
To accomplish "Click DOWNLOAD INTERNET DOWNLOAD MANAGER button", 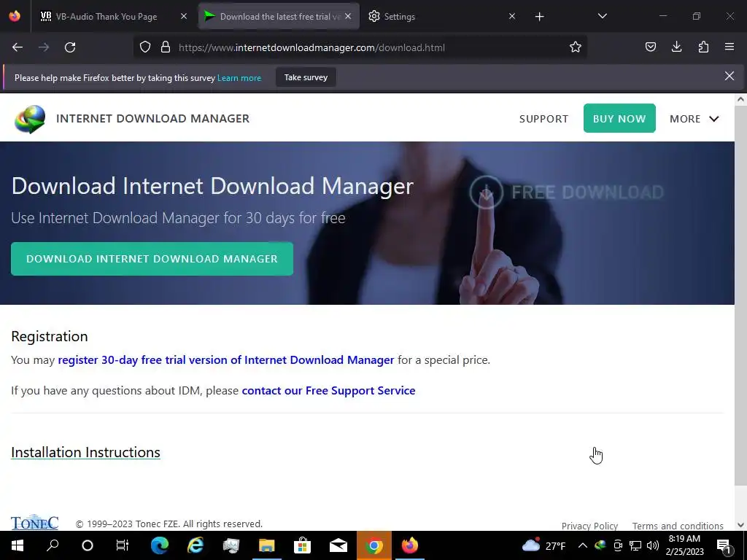I will (x=152, y=259).
